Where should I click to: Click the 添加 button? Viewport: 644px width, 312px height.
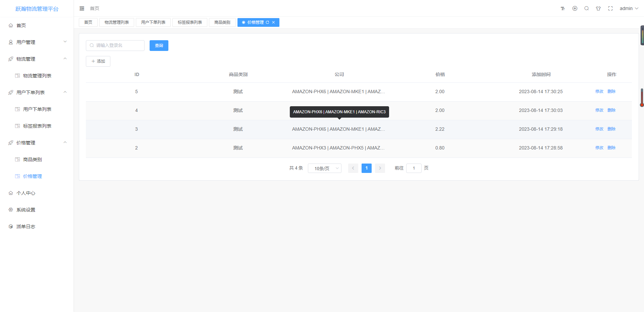[98, 61]
